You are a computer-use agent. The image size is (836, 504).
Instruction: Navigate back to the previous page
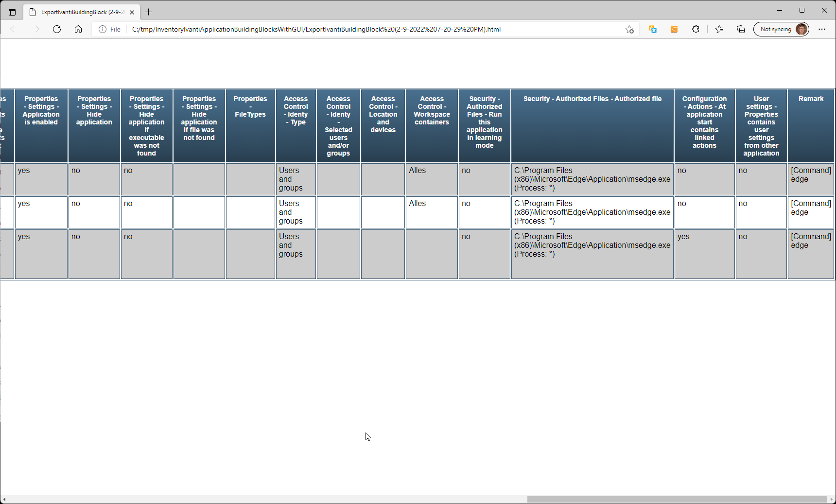coord(14,29)
